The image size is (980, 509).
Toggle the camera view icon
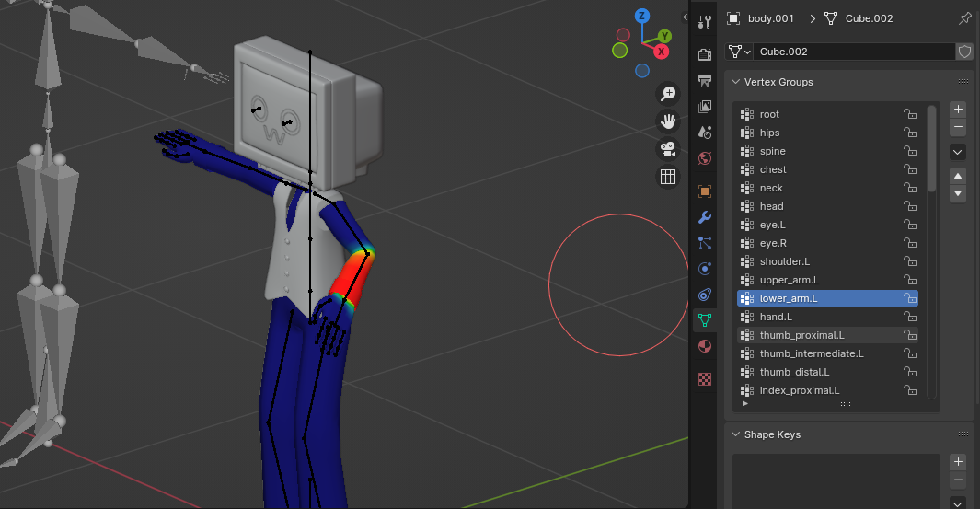(x=668, y=149)
